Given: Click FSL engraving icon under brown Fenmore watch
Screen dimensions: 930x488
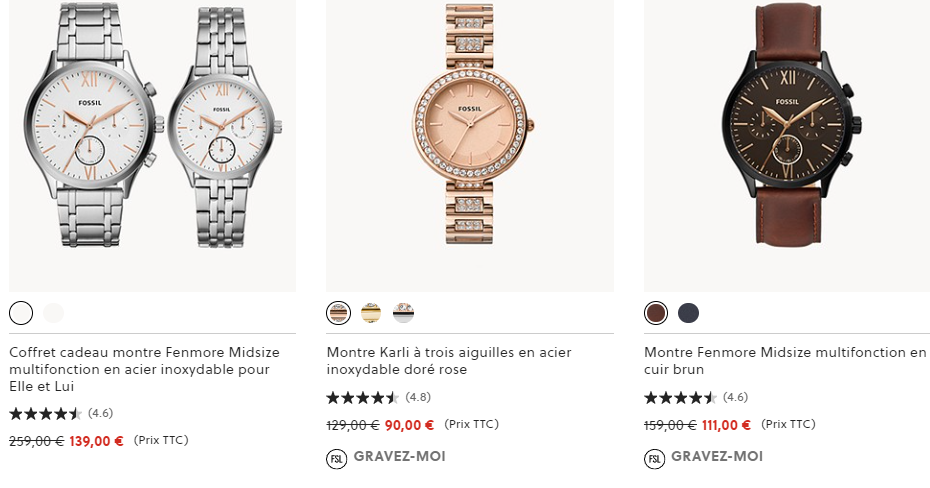Looking at the screenshot, I should click(x=655, y=459).
